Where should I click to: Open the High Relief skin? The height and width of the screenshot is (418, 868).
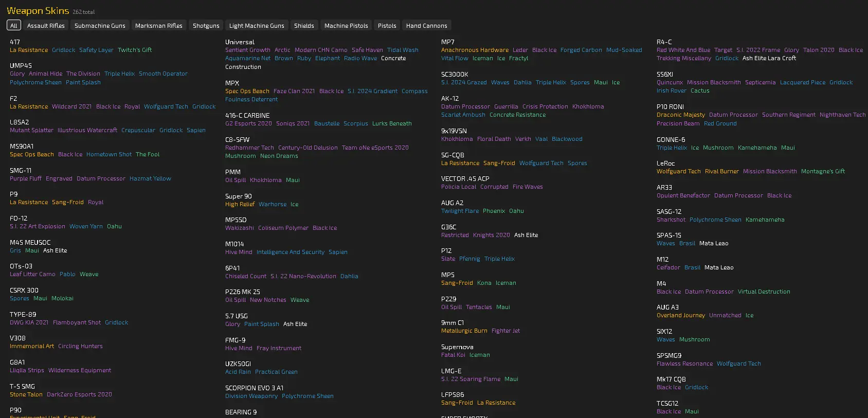(240, 204)
